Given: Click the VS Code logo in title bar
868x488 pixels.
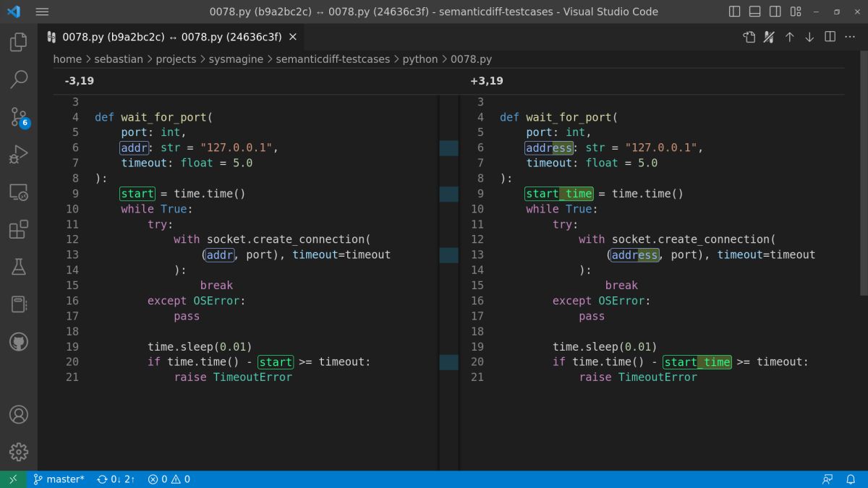Looking at the screenshot, I should point(14,12).
